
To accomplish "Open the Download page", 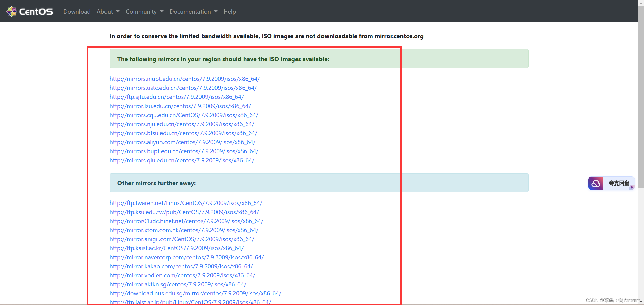I will point(77,12).
